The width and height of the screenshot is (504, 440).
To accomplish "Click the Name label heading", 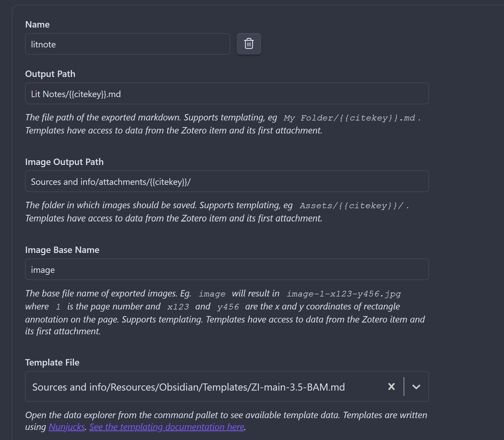I will click(37, 25).
